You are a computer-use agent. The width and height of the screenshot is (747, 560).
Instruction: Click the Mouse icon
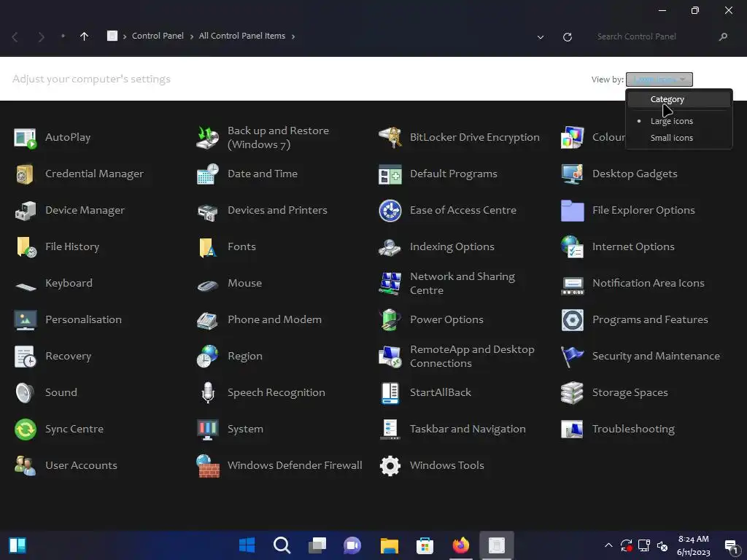208,285
